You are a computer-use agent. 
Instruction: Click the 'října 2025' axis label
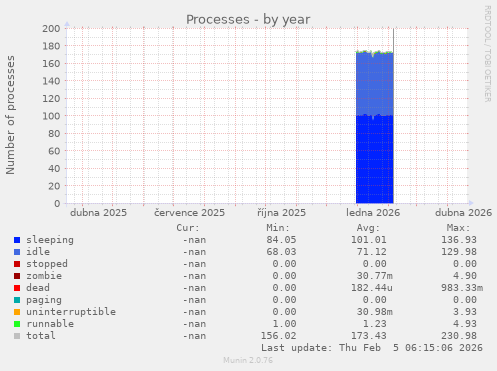point(281,213)
